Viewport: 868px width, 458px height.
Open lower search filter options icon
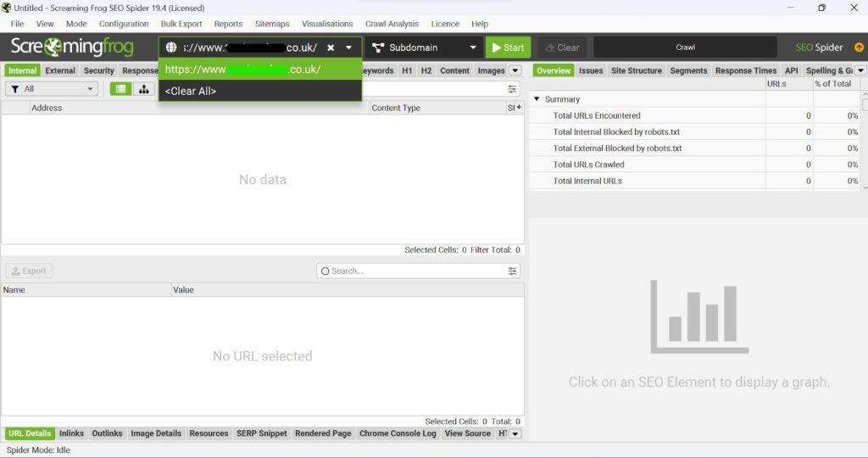click(513, 271)
